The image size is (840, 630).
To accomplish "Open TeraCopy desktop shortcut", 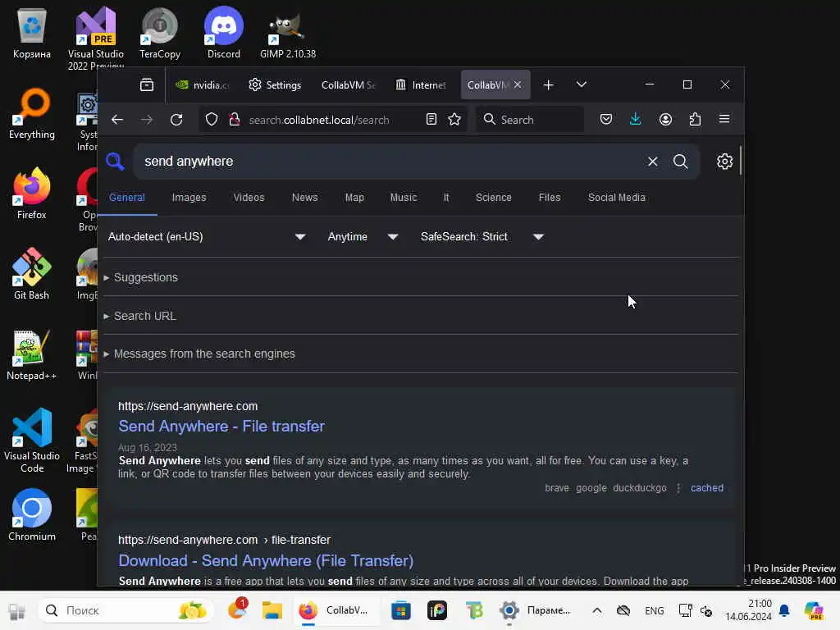I will 160,33.
